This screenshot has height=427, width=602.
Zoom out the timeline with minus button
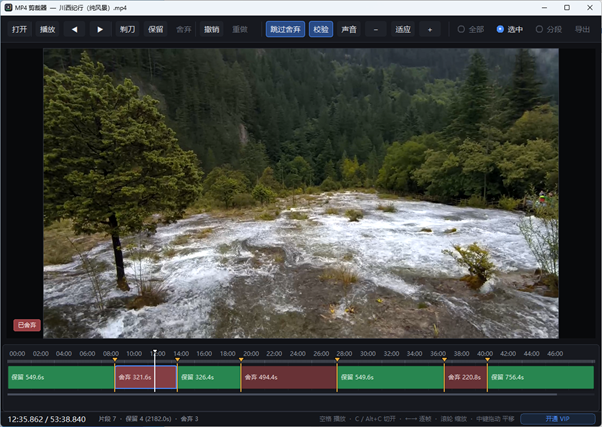tap(375, 29)
